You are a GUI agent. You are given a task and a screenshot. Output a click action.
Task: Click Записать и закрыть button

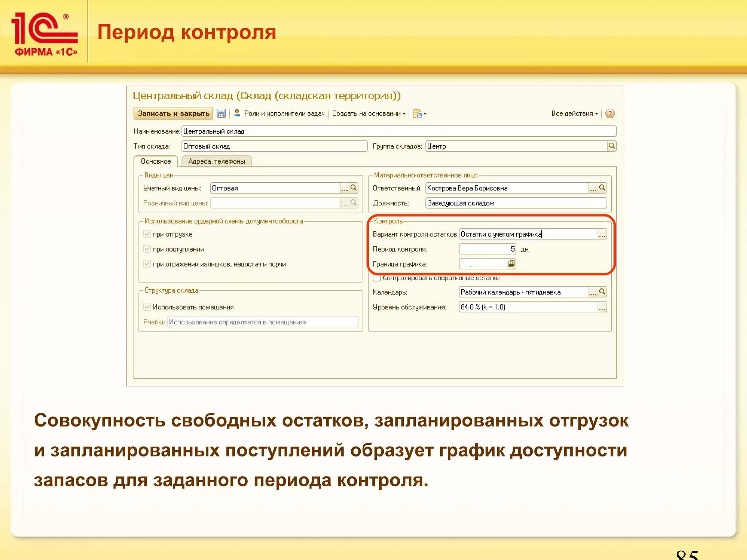click(174, 113)
